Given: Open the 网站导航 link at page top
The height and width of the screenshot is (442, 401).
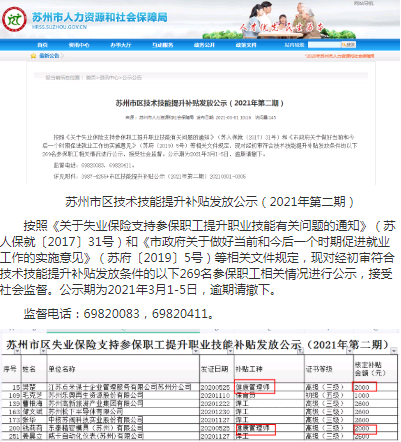Looking at the screenshot, I should click(364, 3).
